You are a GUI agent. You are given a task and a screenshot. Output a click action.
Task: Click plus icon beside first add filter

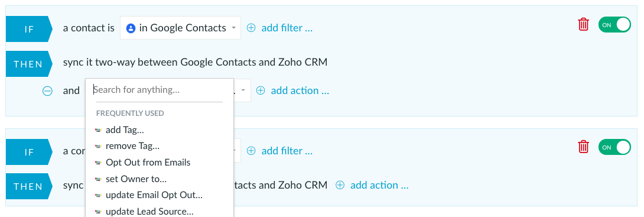pyautogui.click(x=251, y=28)
